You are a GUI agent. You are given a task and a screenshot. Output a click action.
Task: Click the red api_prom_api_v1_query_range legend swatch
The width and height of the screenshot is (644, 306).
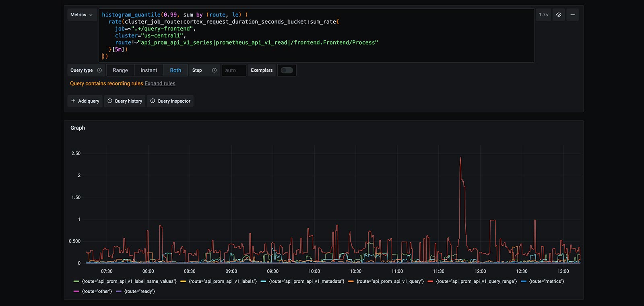(x=430, y=281)
